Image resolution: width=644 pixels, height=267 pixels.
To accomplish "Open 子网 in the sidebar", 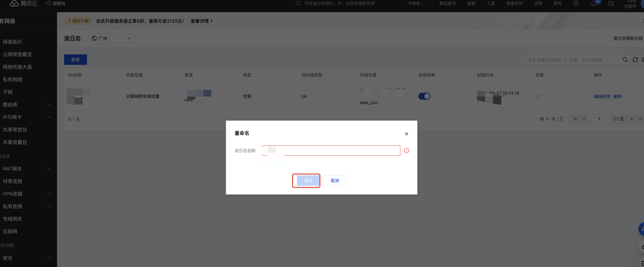I will tap(7, 92).
